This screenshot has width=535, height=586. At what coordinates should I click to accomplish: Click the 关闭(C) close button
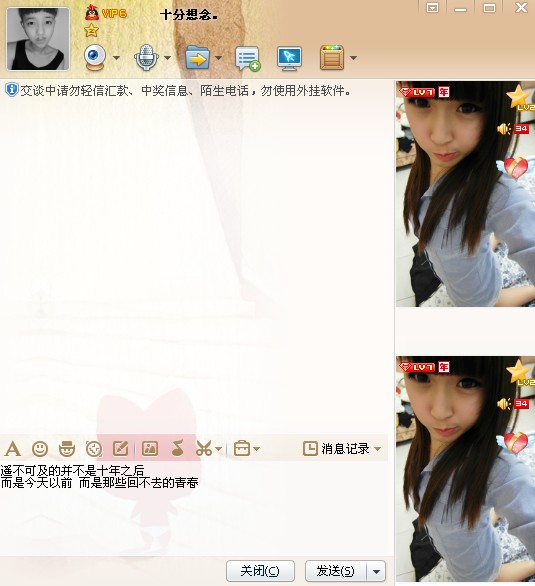tap(260, 571)
